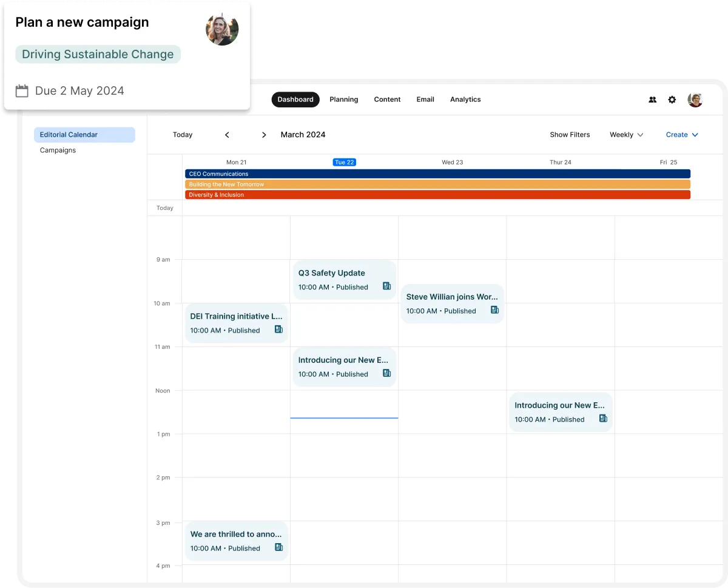Open settings via the gear icon
728x588 pixels.
pos(672,100)
